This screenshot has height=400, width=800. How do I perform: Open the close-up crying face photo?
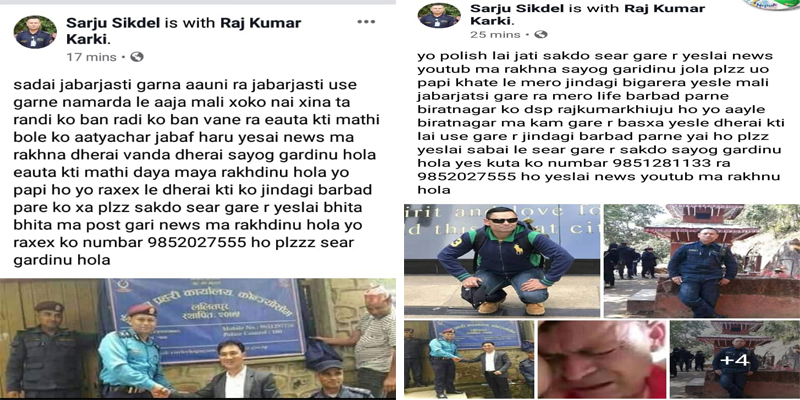click(x=602, y=359)
